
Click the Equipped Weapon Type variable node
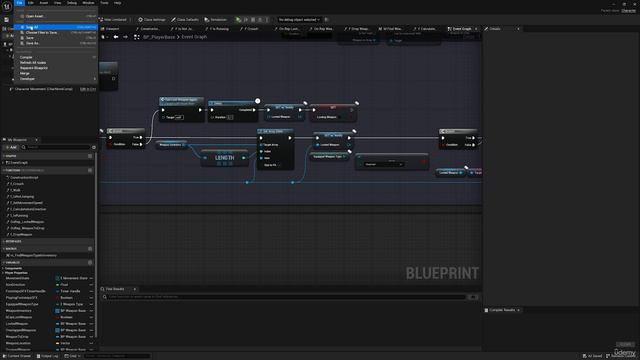click(x=329, y=156)
